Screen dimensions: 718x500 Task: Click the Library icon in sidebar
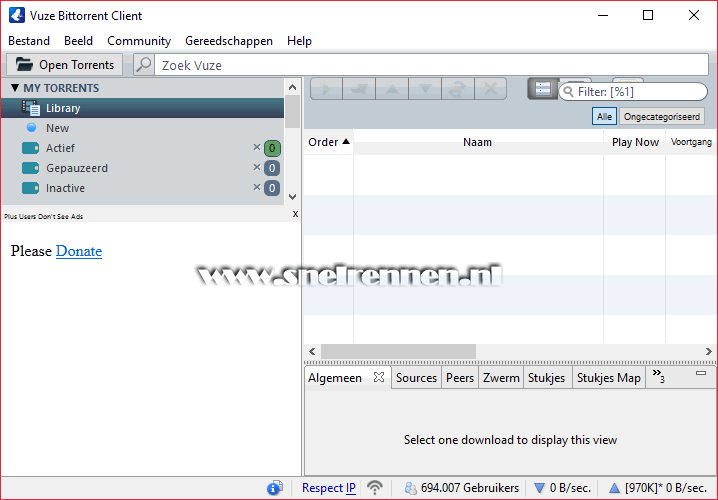(x=31, y=108)
